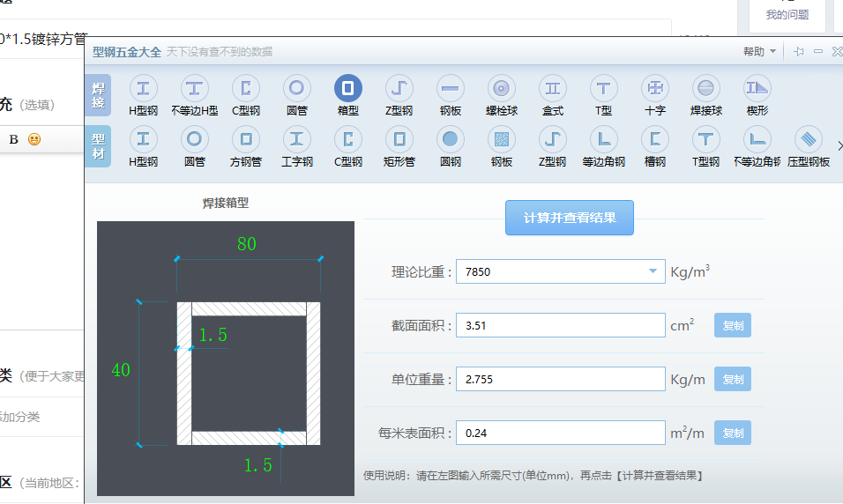Select the 箱型 box section icon

click(x=347, y=88)
